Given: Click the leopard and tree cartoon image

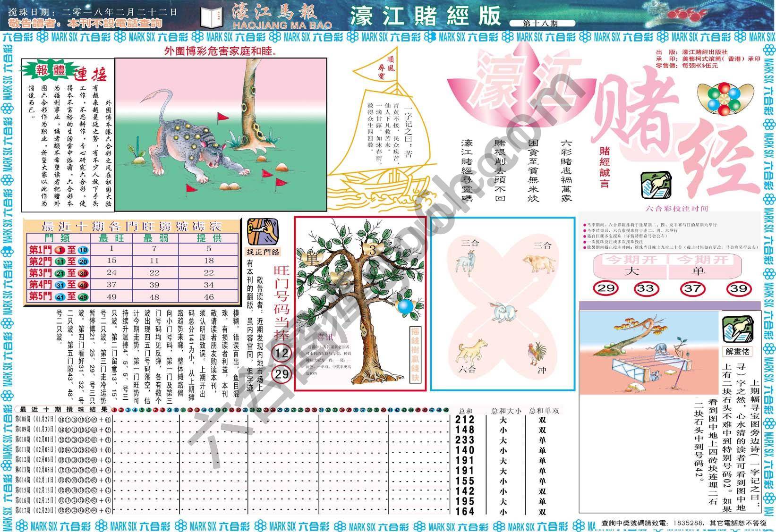Looking at the screenshot, I should pos(221,135).
